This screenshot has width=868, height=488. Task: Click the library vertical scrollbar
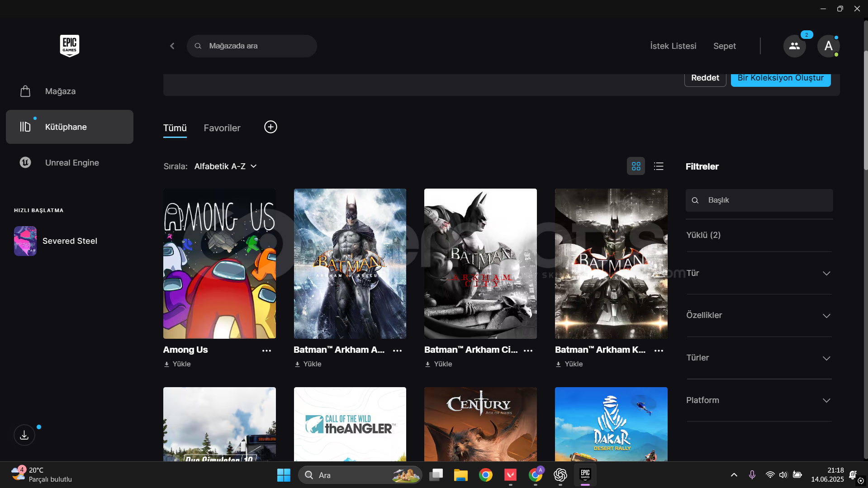(x=865, y=111)
